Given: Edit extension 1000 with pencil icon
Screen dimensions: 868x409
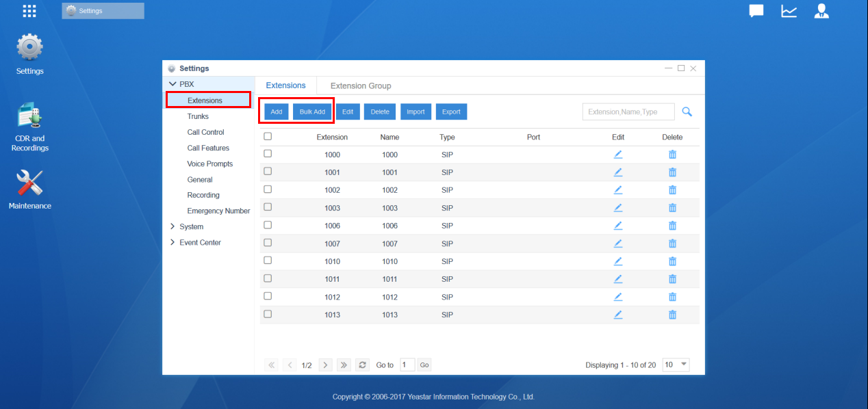Looking at the screenshot, I should click(618, 155).
